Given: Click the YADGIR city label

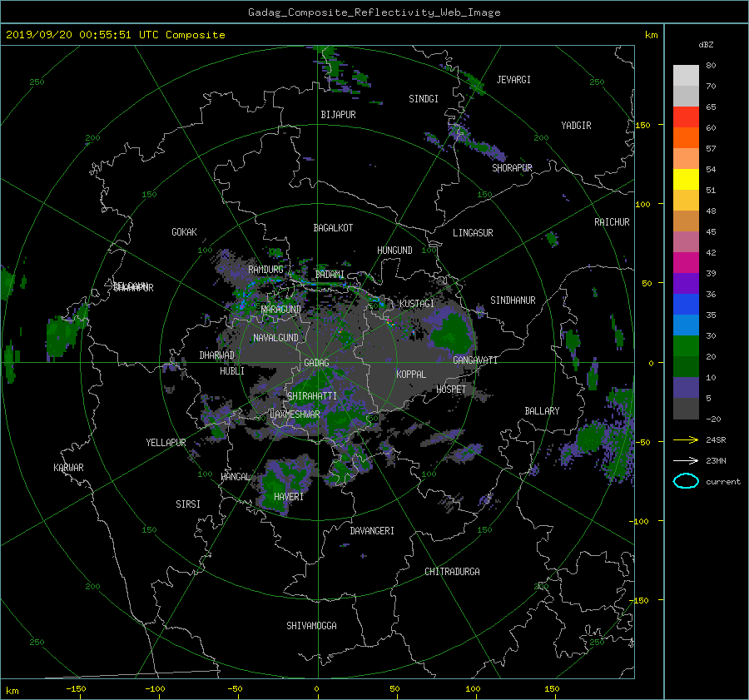Looking at the screenshot, I should point(576,126).
